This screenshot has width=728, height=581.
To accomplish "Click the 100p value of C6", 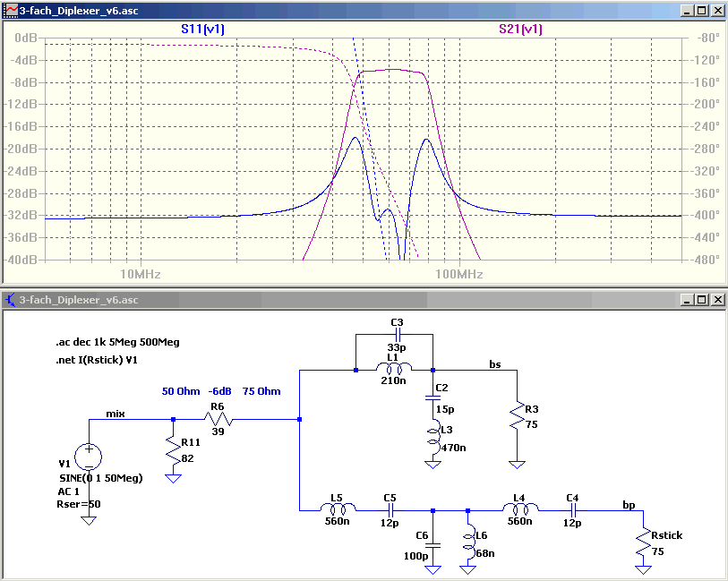I will click(x=416, y=556).
